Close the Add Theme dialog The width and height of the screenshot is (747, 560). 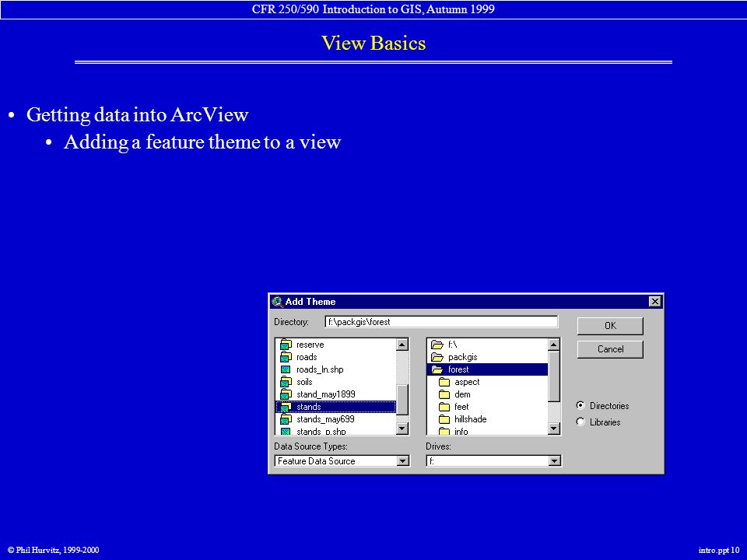tap(655, 302)
